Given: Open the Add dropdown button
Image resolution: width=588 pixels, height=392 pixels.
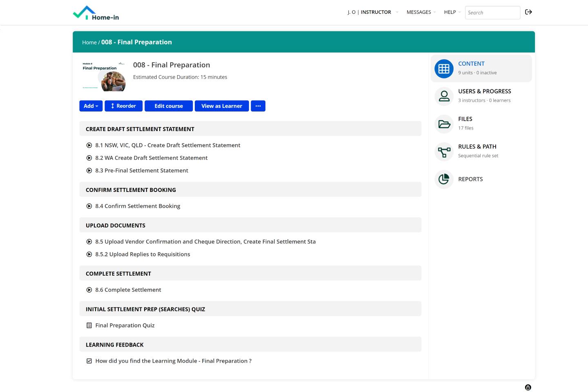Looking at the screenshot, I should pyautogui.click(x=91, y=106).
